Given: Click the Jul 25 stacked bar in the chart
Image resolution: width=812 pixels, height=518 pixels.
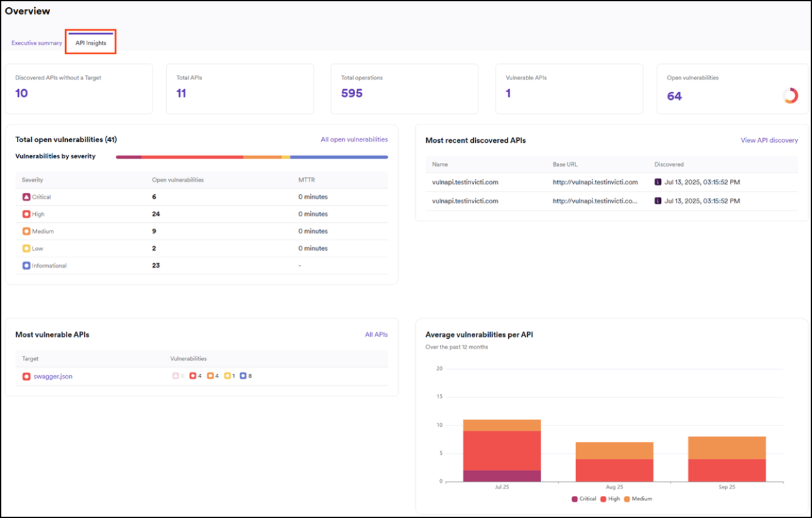Looking at the screenshot, I should [x=501, y=450].
